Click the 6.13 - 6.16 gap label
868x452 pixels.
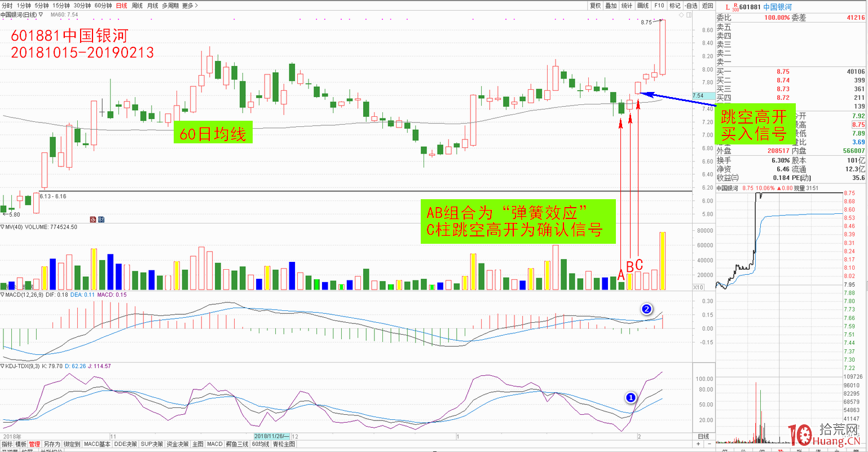click(x=53, y=196)
